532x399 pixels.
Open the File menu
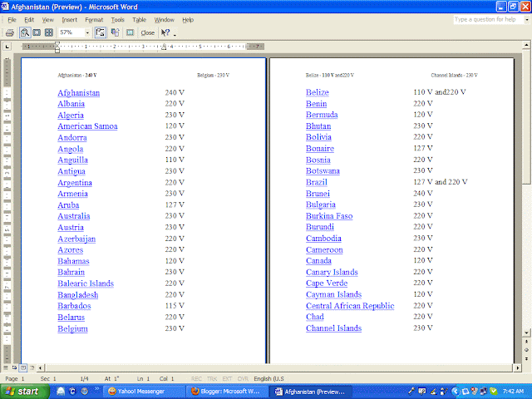pos(12,20)
